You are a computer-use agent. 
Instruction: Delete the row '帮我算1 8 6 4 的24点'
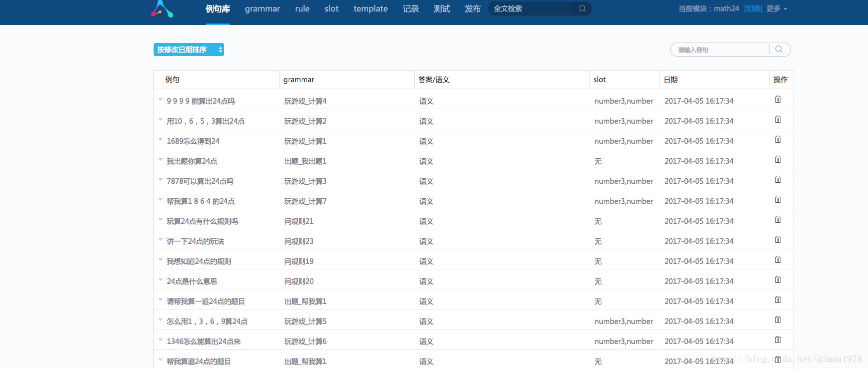(778, 199)
